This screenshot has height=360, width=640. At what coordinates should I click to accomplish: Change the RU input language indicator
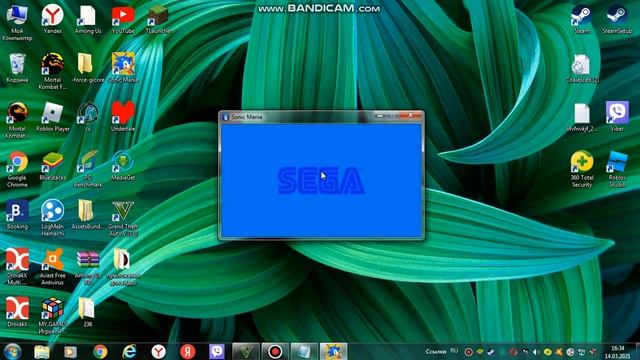click(x=454, y=351)
